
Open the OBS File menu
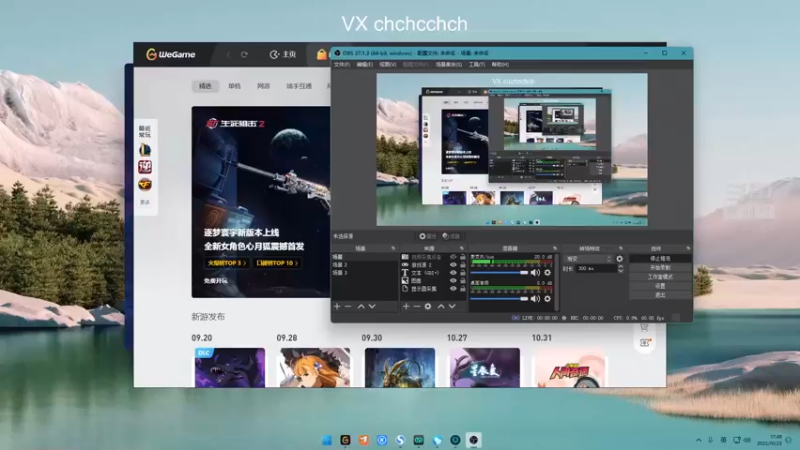click(x=342, y=65)
